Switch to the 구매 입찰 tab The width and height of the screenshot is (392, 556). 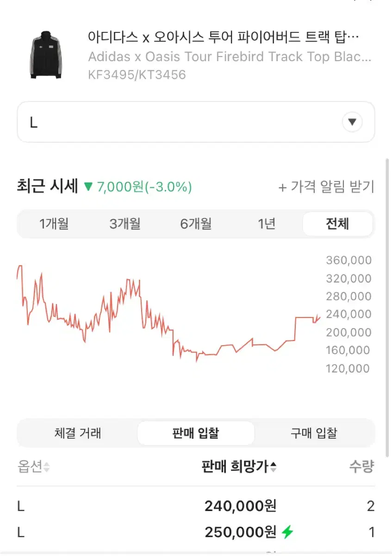[314, 433]
